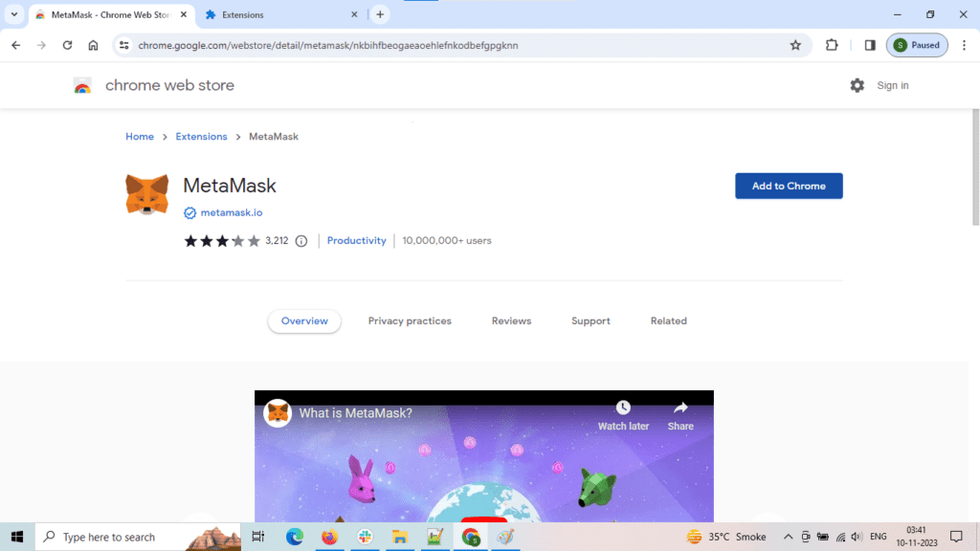Viewport: 980px width, 551px height.
Task: Click the Chrome Web Store rainbow logo
Action: click(x=82, y=85)
